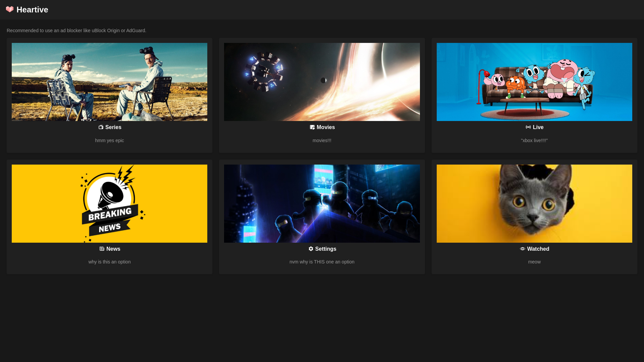Click the broadcast icon beside Live
Viewport: 644px width, 362px height.
point(528,127)
